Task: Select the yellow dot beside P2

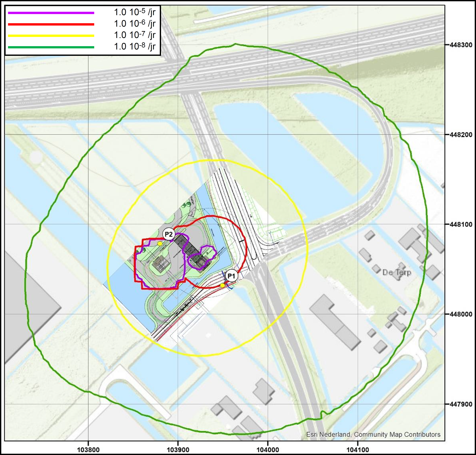Action: pos(160,244)
